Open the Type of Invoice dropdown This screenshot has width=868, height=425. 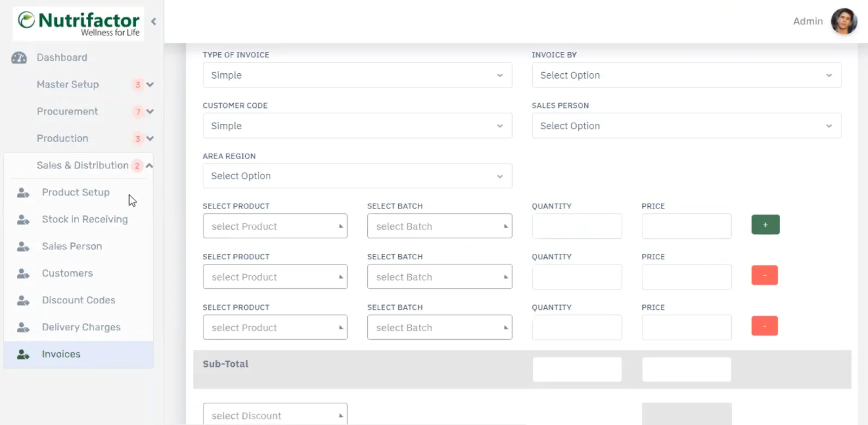pos(357,75)
